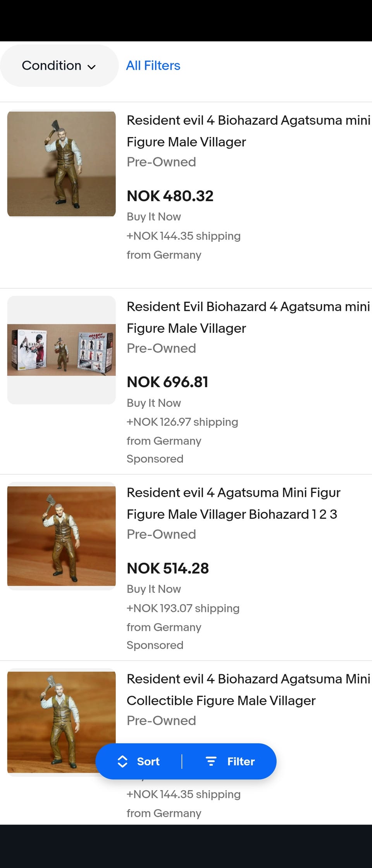Tap the Filter lines icon
The width and height of the screenshot is (372, 868).
pos(211,761)
